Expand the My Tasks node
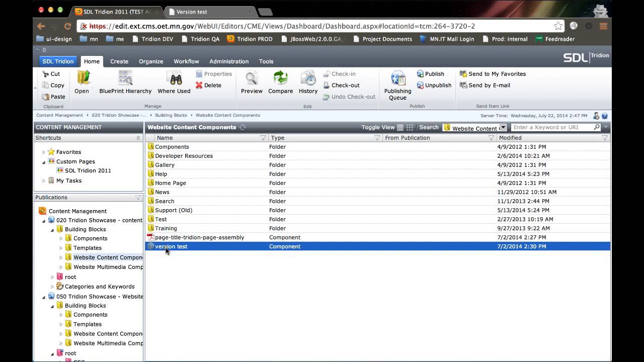 [44, 181]
